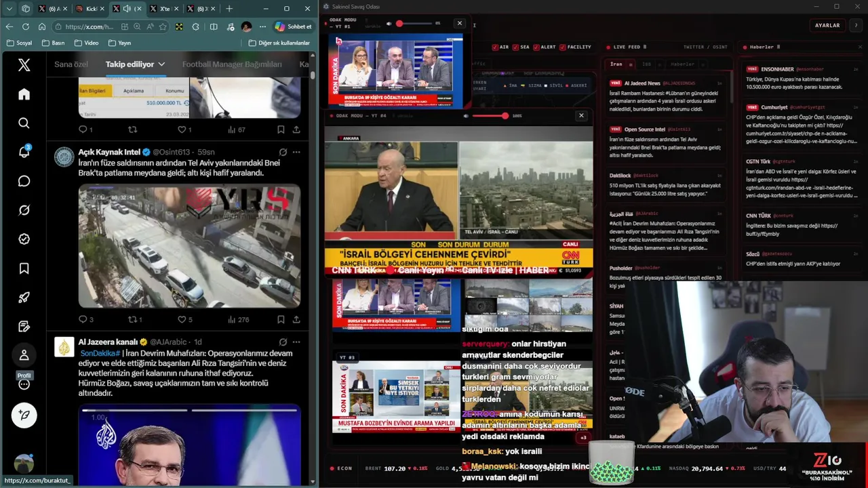Expand Takip ediliyor dropdown chevron
868x488 pixels.
click(x=161, y=64)
